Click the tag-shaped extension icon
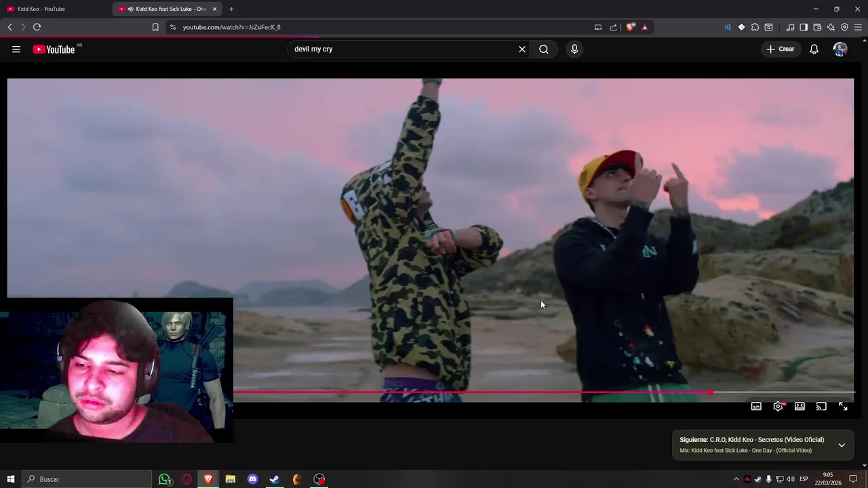Viewport: 868px width, 488px height. (x=741, y=27)
